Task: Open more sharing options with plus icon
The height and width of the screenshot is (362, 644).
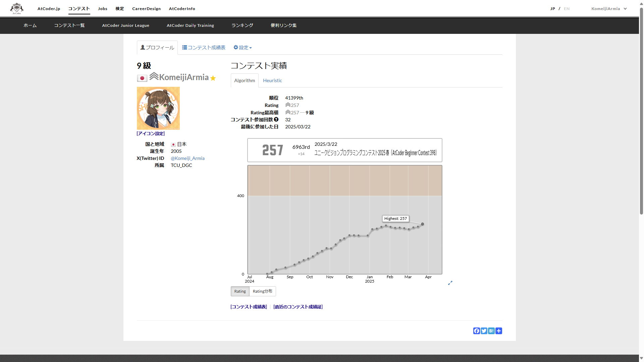Action: 498,331
